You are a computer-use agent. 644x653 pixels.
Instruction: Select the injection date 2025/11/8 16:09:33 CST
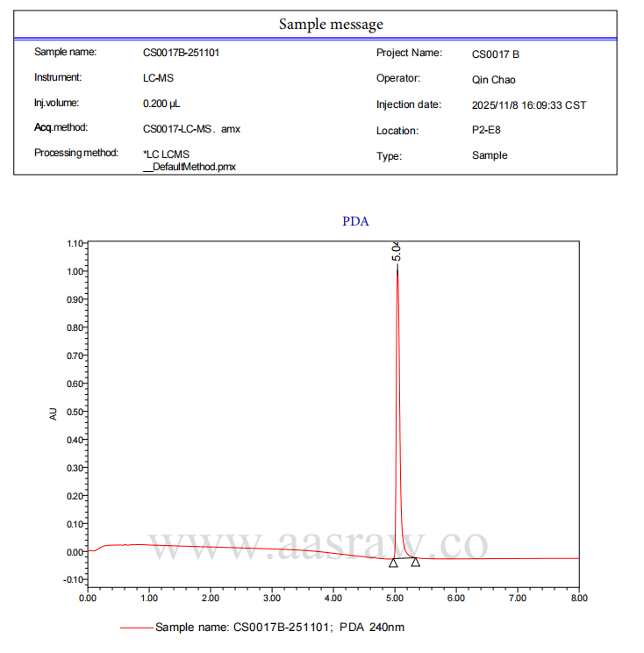coord(528,105)
